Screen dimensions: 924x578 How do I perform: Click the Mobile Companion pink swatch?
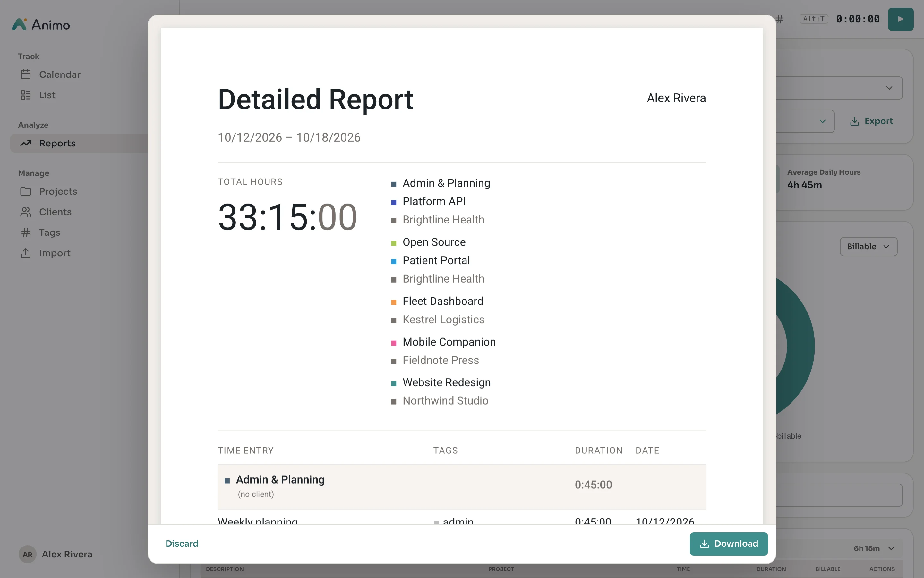(x=394, y=343)
